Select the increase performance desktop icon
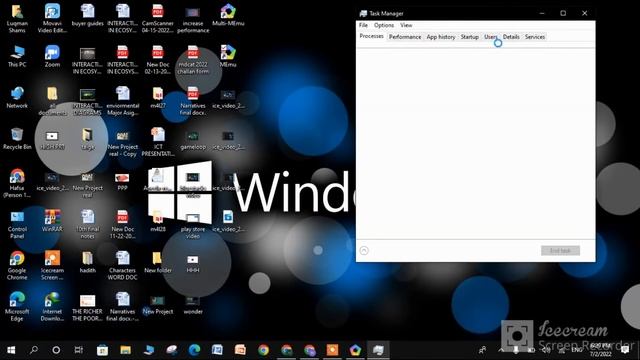640x360 pixels. point(193,19)
